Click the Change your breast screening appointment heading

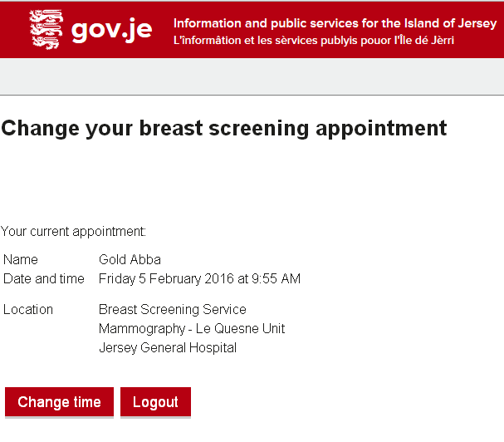[224, 129]
